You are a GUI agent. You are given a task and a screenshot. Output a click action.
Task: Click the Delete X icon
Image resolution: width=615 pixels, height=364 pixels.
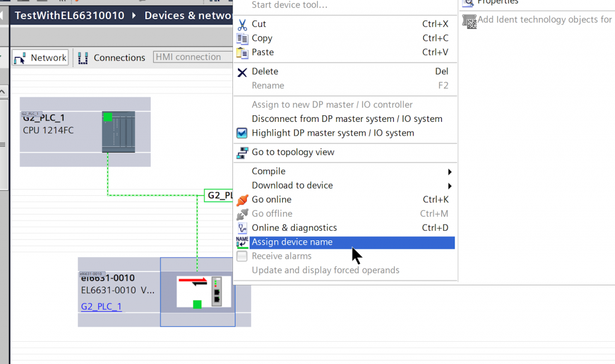point(242,72)
